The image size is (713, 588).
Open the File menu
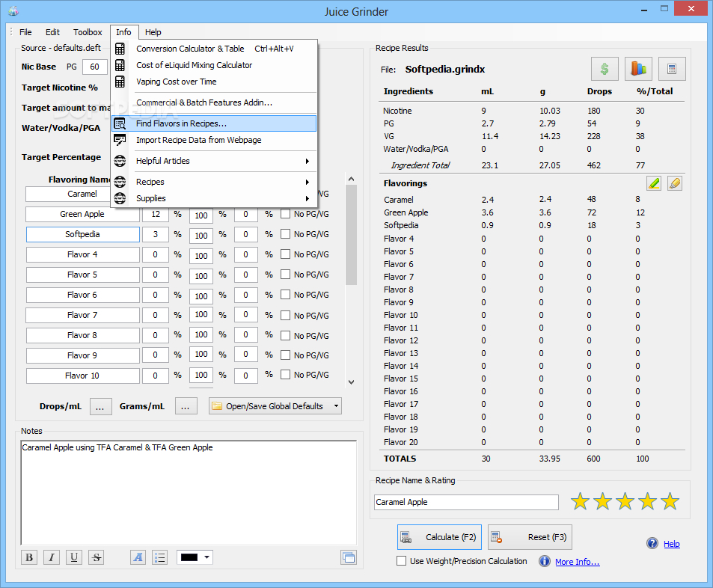pos(25,32)
